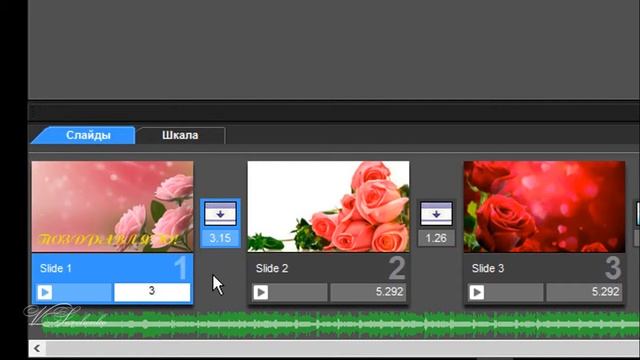Image resolution: width=640 pixels, height=360 pixels.
Task: Select the Slide 2 thumbnail with roses on white
Action: point(329,206)
